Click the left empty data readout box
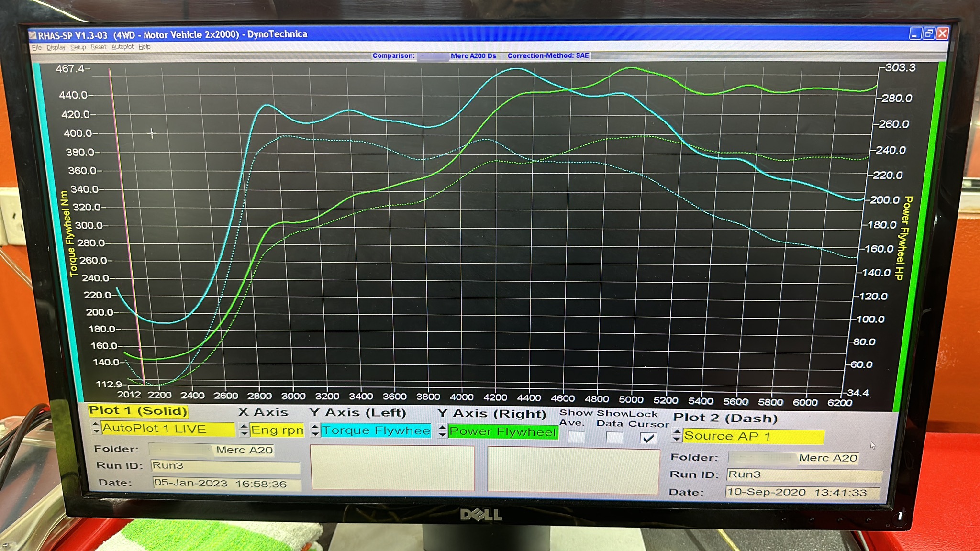The height and width of the screenshot is (551, 980). point(392,468)
